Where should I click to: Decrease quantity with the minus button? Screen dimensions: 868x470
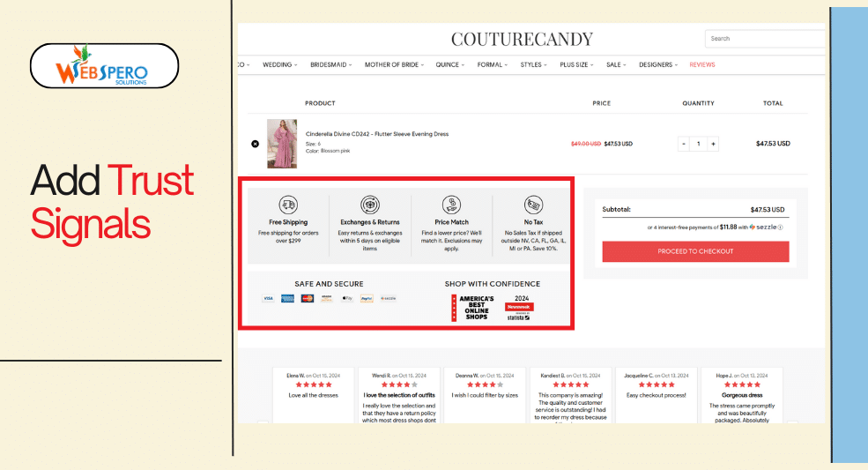point(684,144)
